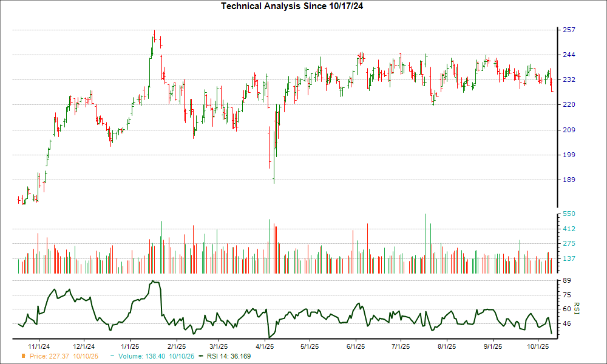
Task: Click the 137 volume axis label
Action: [x=568, y=258]
